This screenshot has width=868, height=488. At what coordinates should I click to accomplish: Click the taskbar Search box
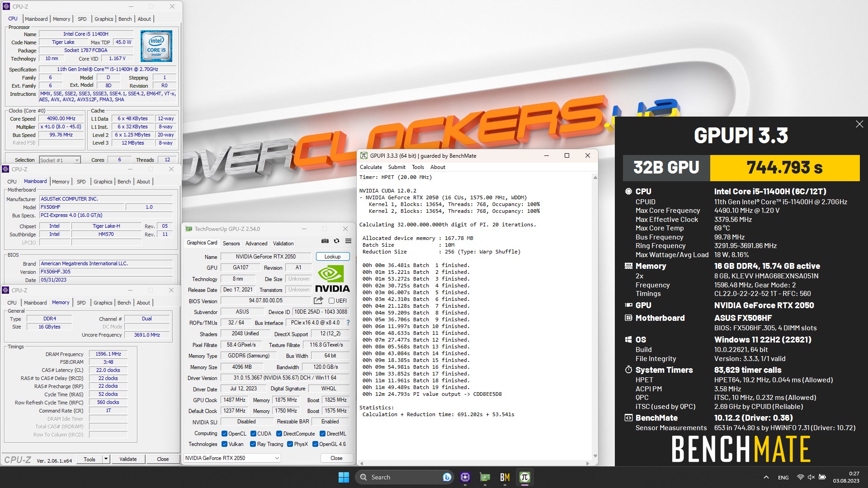pos(405,477)
